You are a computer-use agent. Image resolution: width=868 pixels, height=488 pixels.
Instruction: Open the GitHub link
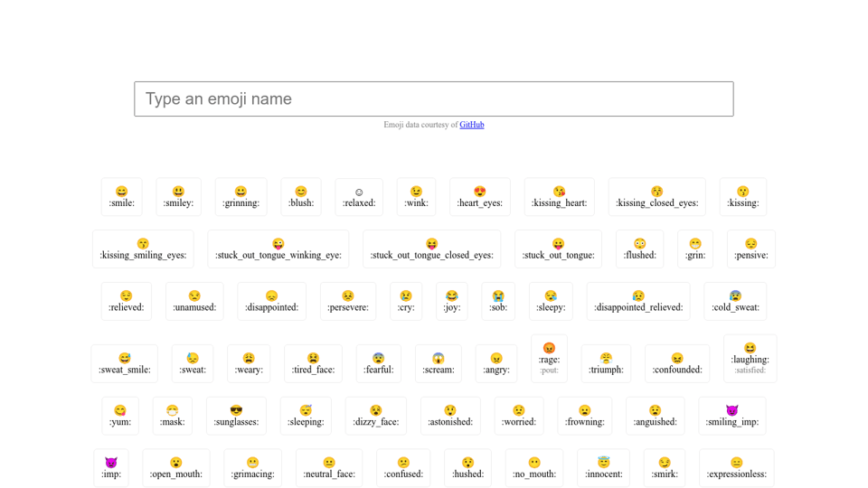coord(471,125)
